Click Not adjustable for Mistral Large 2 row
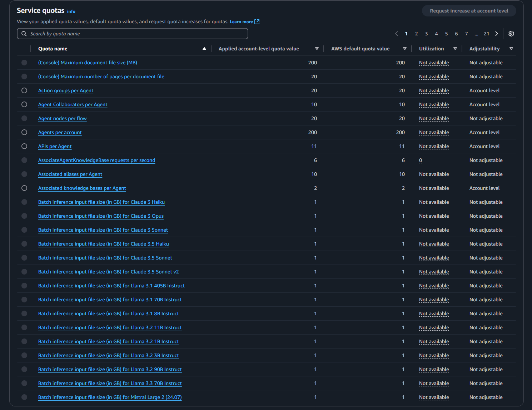This screenshot has height=410, width=532. [486, 397]
